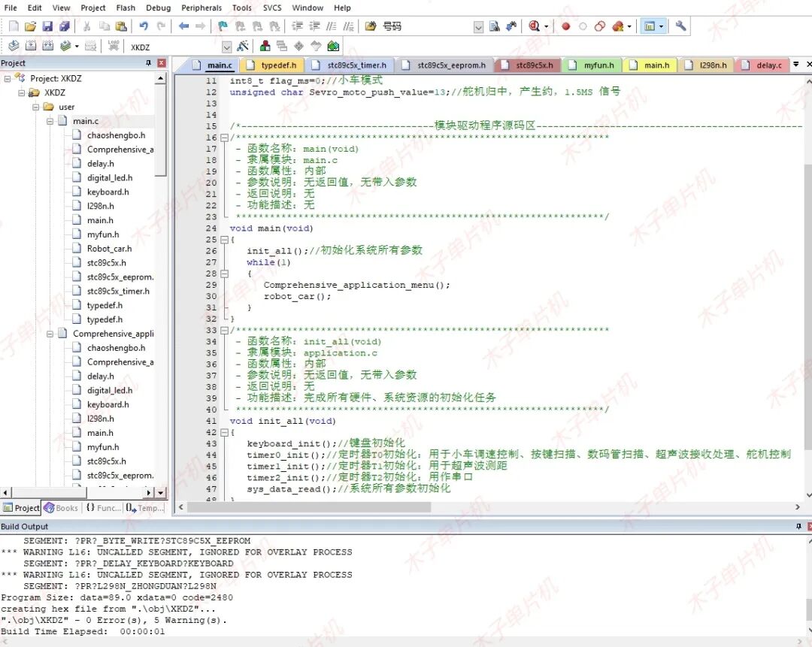Viewport: 812px width, 647px height.
Task: Click the editor horizontal scrollbar thumb
Action: click(x=309, y=507)
